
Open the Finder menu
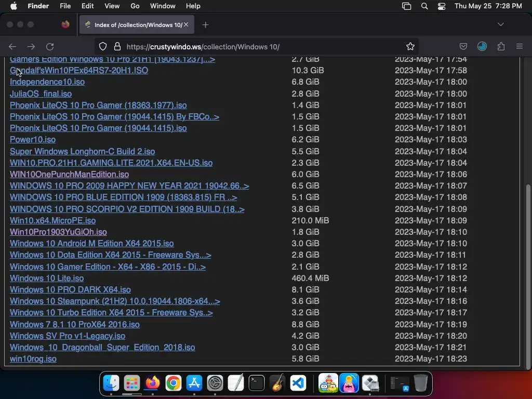coord(38,6)
